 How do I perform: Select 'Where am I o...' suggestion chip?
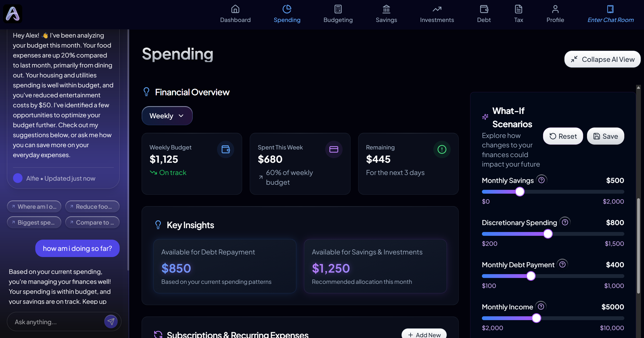pyautogui.click(x=34, y=206)
